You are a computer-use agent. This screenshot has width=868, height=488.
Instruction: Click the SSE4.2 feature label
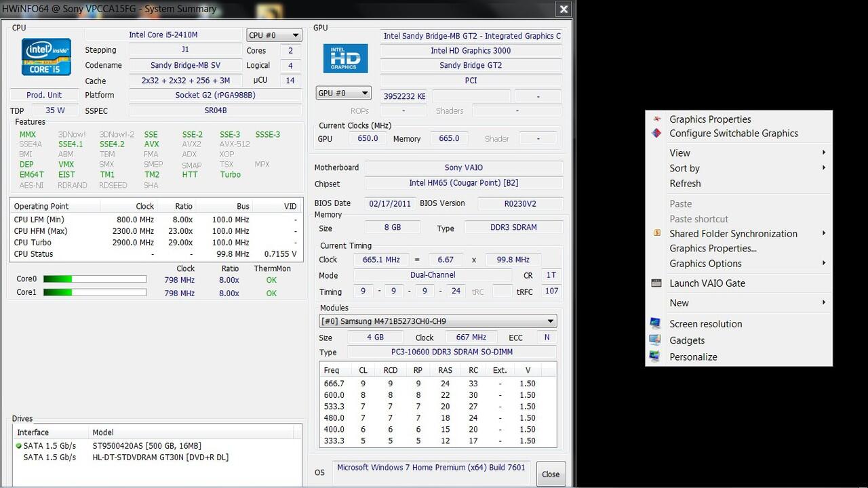112,144
